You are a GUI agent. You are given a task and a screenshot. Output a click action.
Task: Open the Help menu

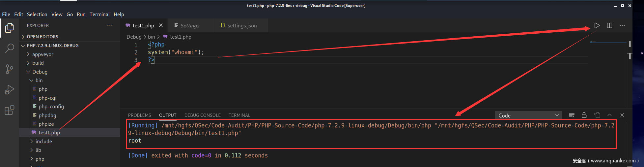[119, 14]
